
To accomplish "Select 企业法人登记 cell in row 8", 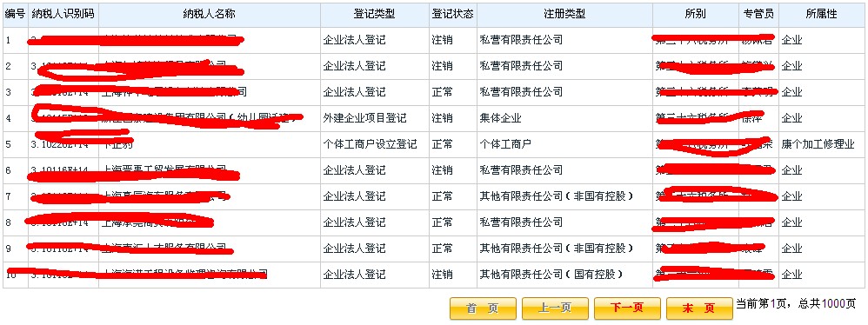I will tap(375, 222).
